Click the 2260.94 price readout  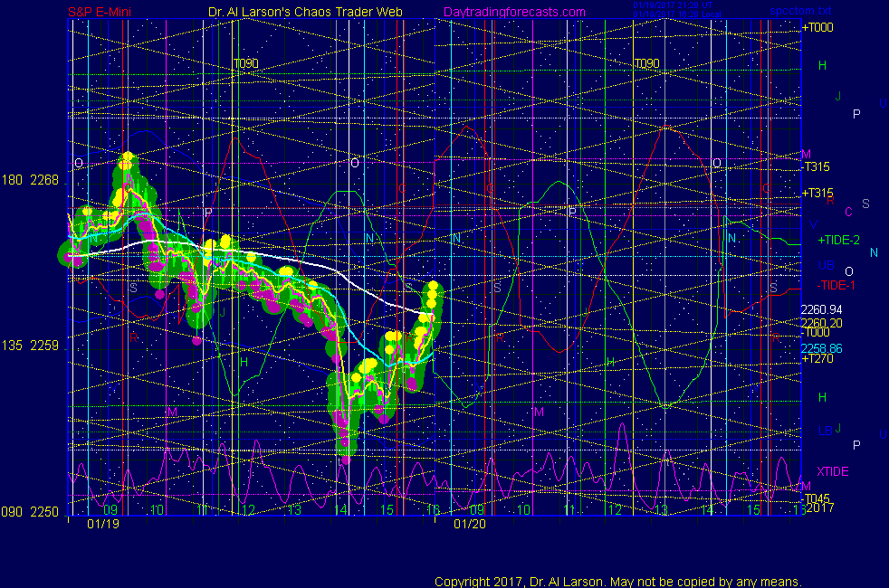822,309
